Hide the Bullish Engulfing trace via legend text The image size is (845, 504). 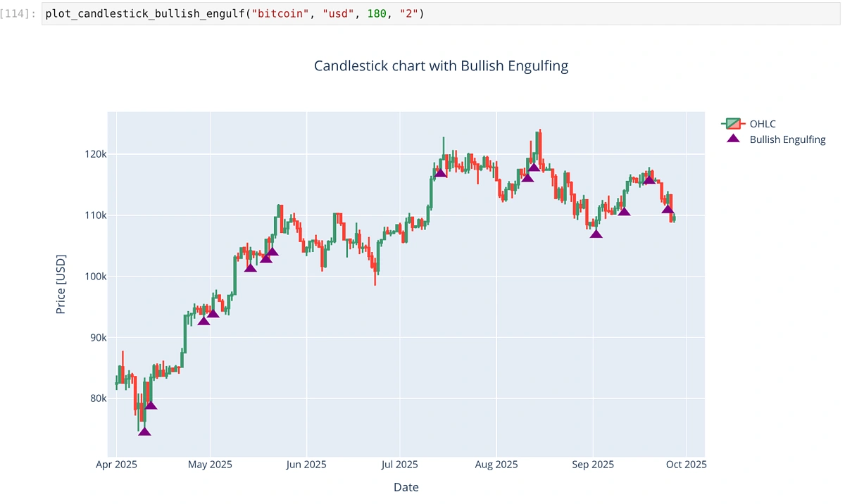[x=787, y=139]
